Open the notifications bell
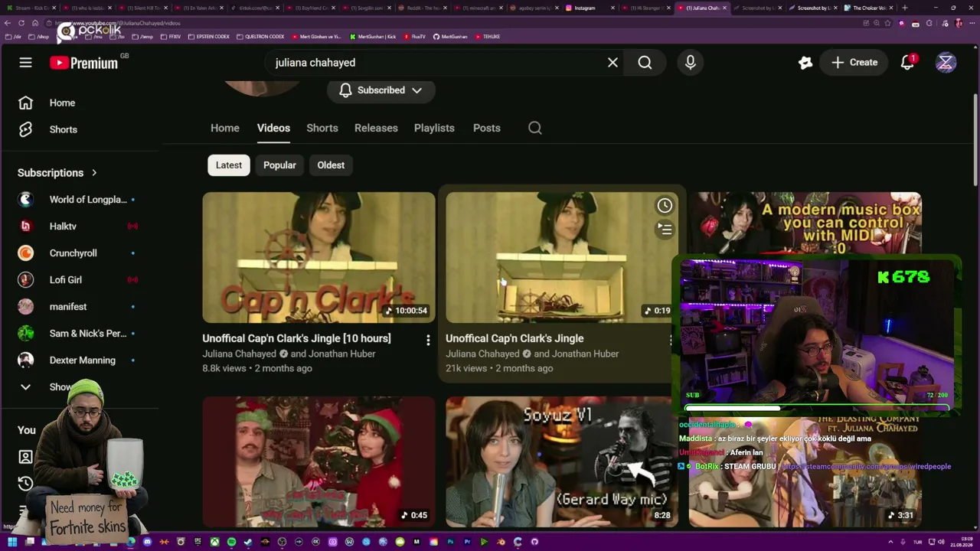Screen dimensions: 980x551 (907, 63)
